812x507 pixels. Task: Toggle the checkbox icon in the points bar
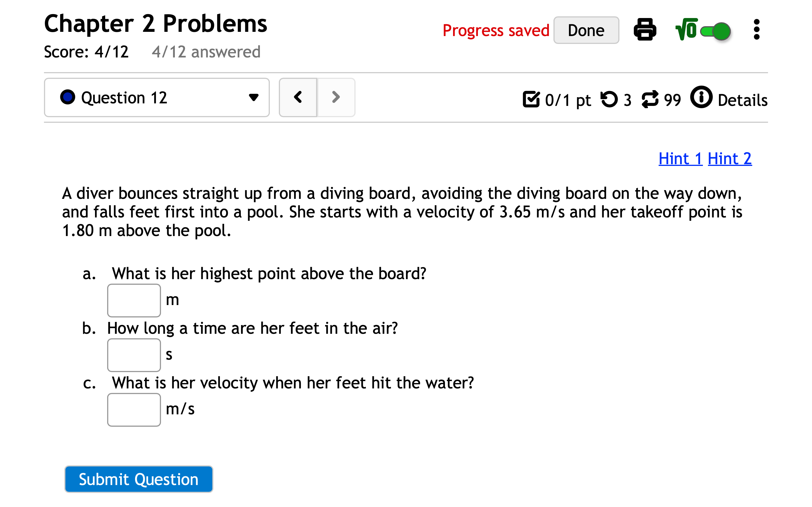click(531, 99)
